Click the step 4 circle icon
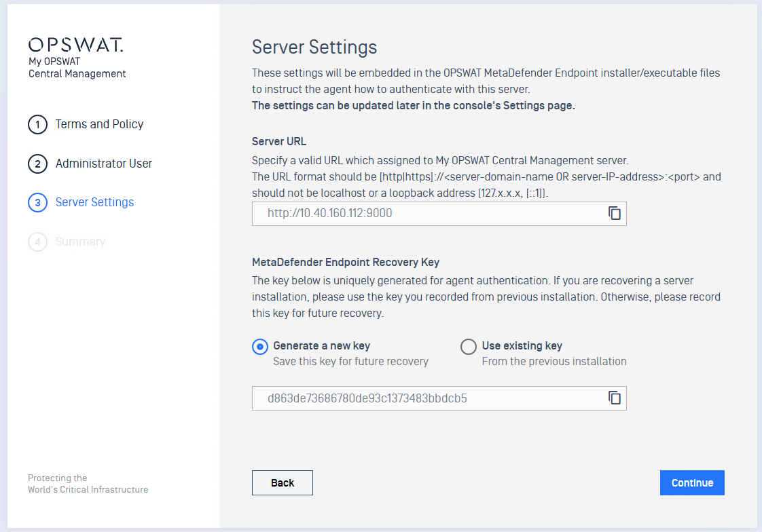Screen dimensions: 762x532 37,242
